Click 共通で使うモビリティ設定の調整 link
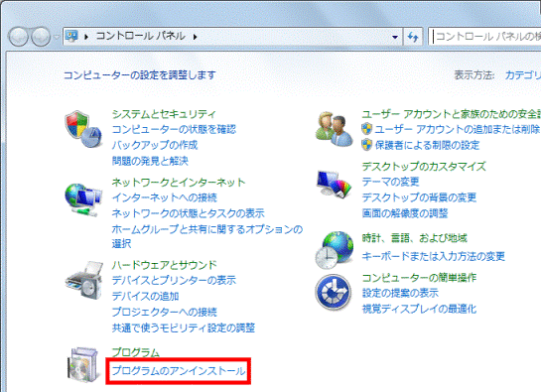Screen dimensions: 541x392 coord(184,327)
